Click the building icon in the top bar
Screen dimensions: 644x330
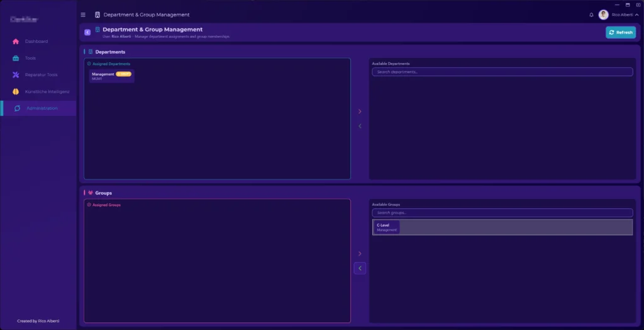pos(97,15)
